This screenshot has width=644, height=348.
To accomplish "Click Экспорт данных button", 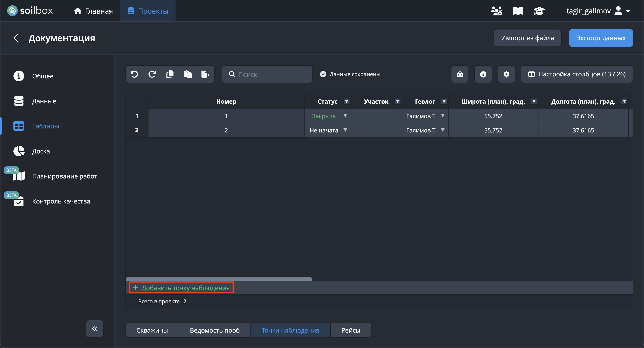I will (600, 38).
